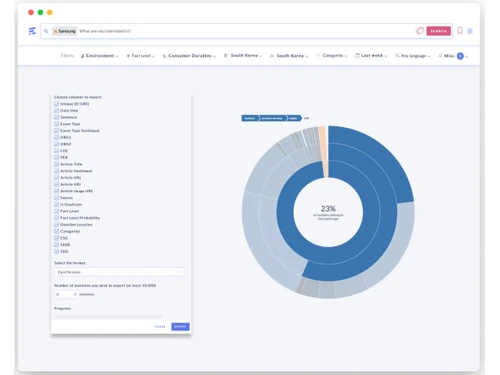Click the pink Search button

click(x=438, y=31)
